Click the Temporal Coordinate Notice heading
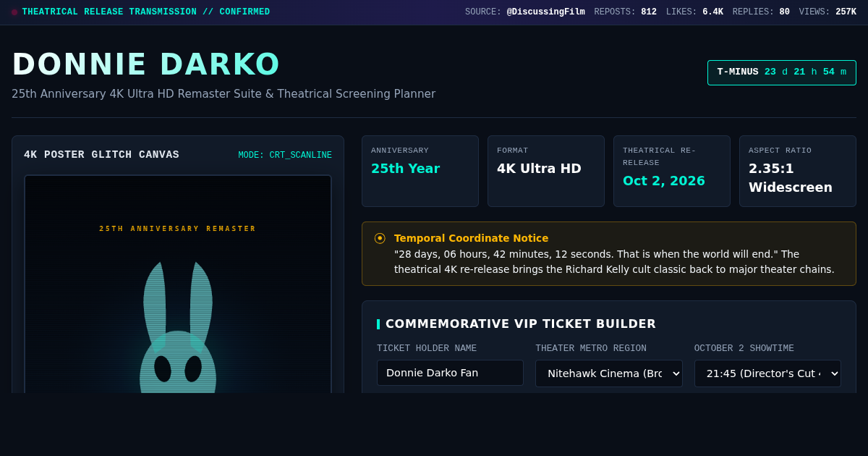The height and width of the screenshot is (456, 868). (x=471, y=238)
